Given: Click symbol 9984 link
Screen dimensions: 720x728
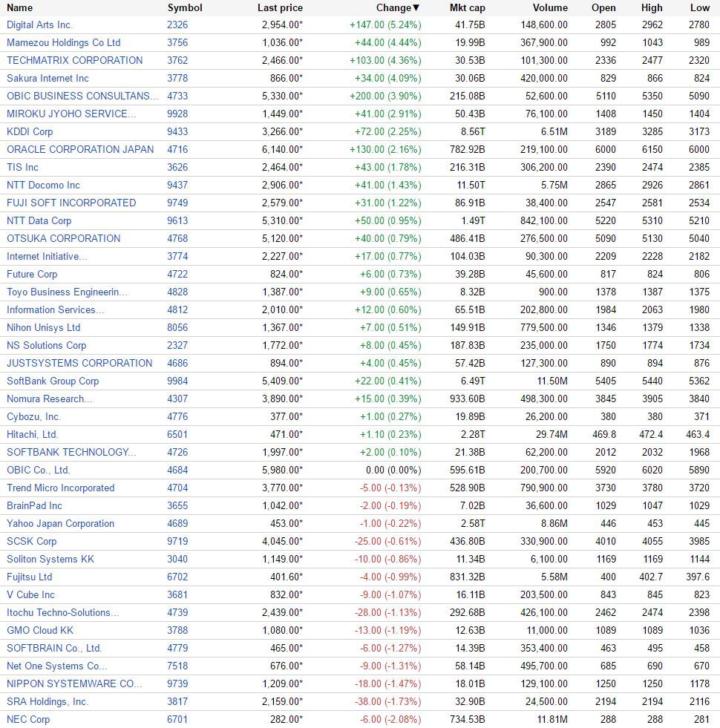Looking at the screenshot, I should pyautogui.click(x=177, y=381).
